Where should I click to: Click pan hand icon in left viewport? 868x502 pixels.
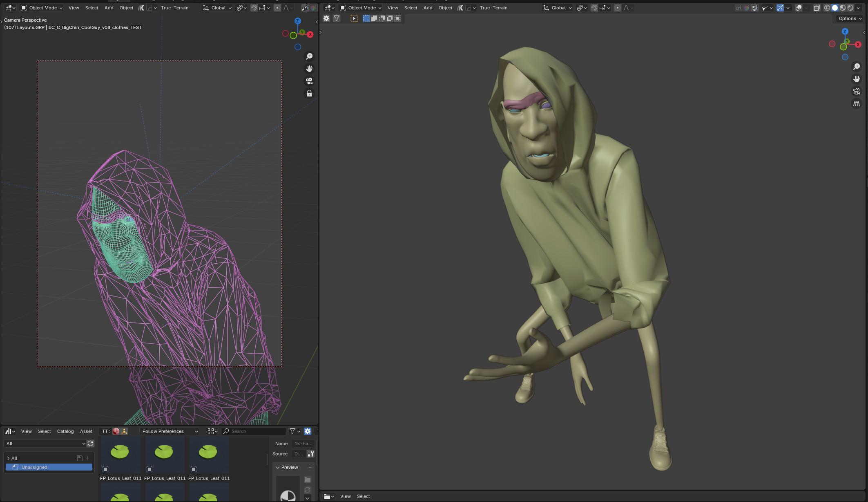click(309, 69)
